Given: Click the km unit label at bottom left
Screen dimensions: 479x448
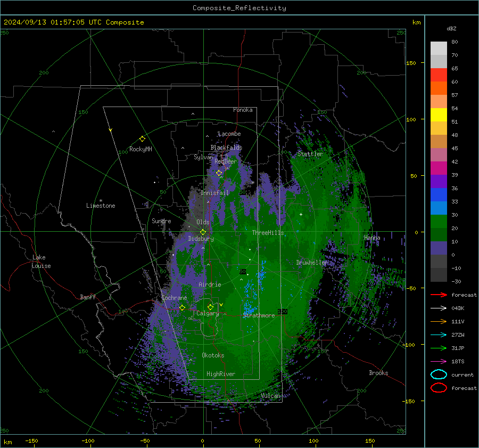Looking at the screenshot, I should [x=8, y=442].
